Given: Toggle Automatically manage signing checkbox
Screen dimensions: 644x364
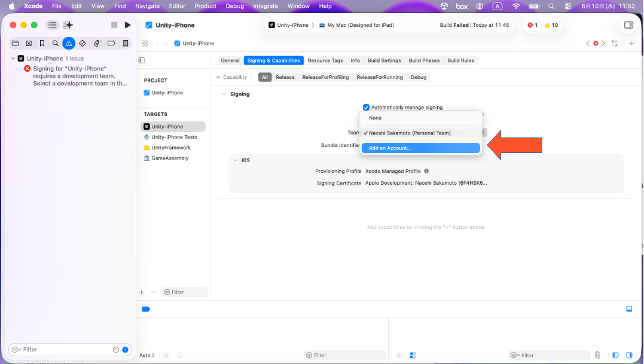Looking at the screenshot, I should (366, 107).
